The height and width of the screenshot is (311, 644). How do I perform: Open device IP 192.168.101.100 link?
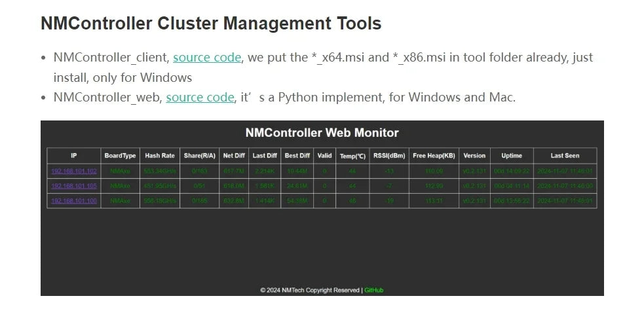[74, 201]
